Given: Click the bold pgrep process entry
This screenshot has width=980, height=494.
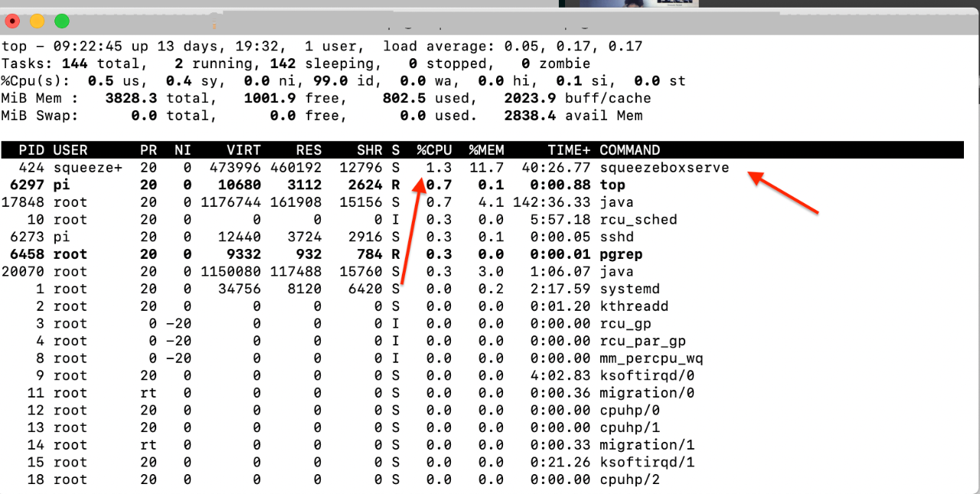Looking at the screenshot, I should click(x=621, y=254).
